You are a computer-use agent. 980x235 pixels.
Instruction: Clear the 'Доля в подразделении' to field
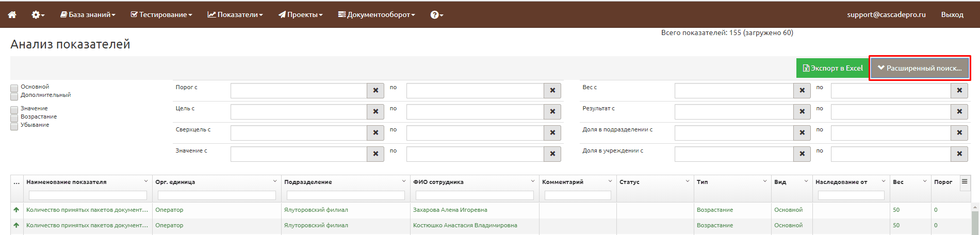[959, 133]
